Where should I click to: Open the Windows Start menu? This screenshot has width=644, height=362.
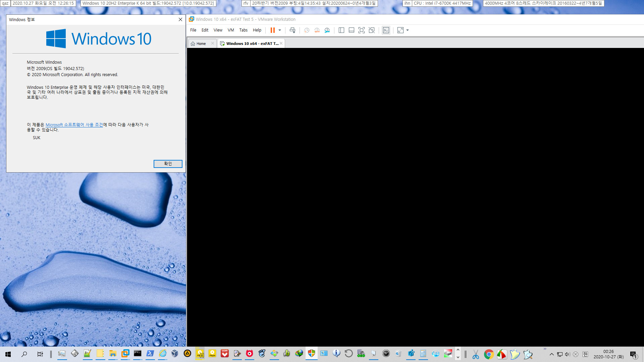pos(8,354)
